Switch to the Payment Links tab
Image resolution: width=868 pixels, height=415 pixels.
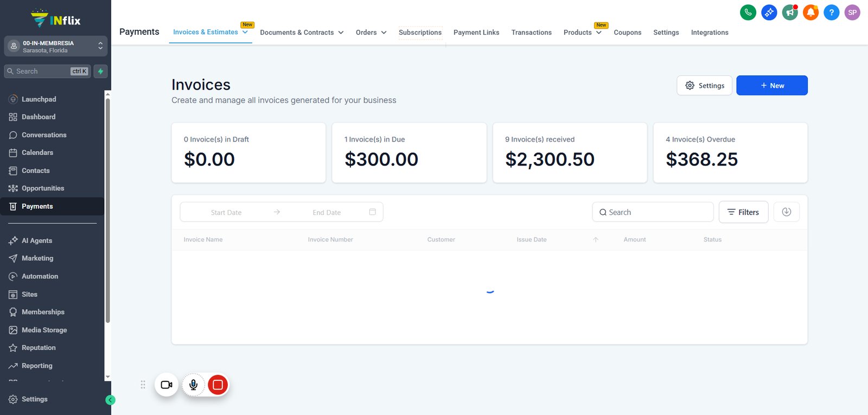coord(476,33)
